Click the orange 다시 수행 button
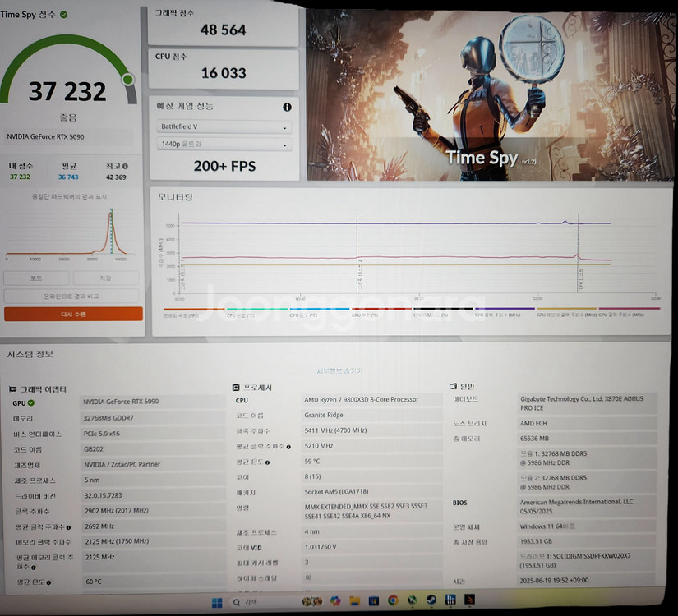Image resolution: width=678 pixels, height=616 pixels. click(x=73, y=315)
